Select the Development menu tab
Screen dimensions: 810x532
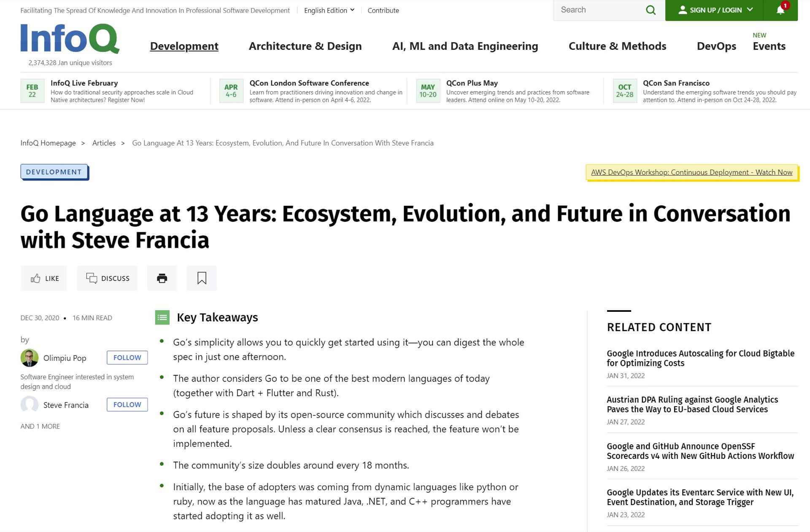click(184, 46)
